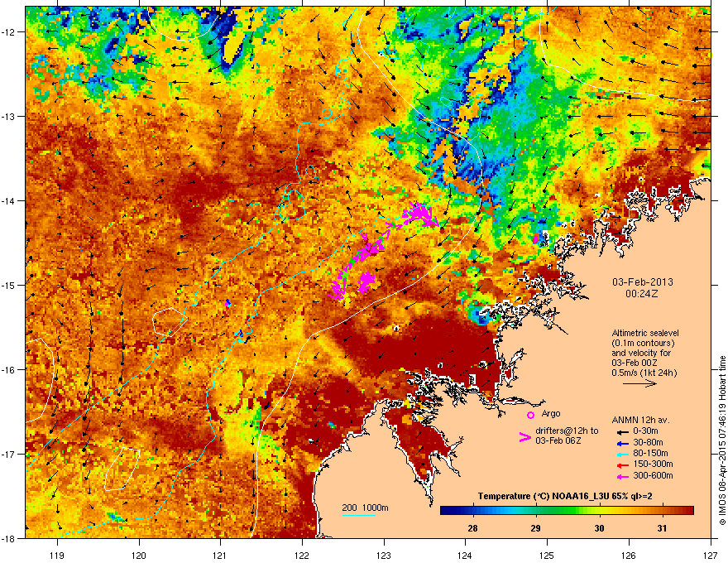Click the 'Altimetric sealevel' caption line
Screen dimensions: 728x563
click(x=645, y=333)
